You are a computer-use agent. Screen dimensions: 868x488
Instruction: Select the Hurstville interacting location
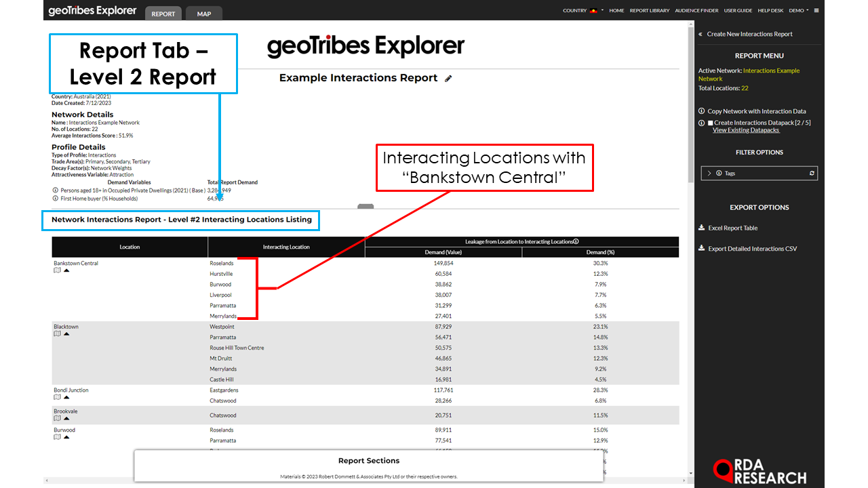[x=221, y=274]
